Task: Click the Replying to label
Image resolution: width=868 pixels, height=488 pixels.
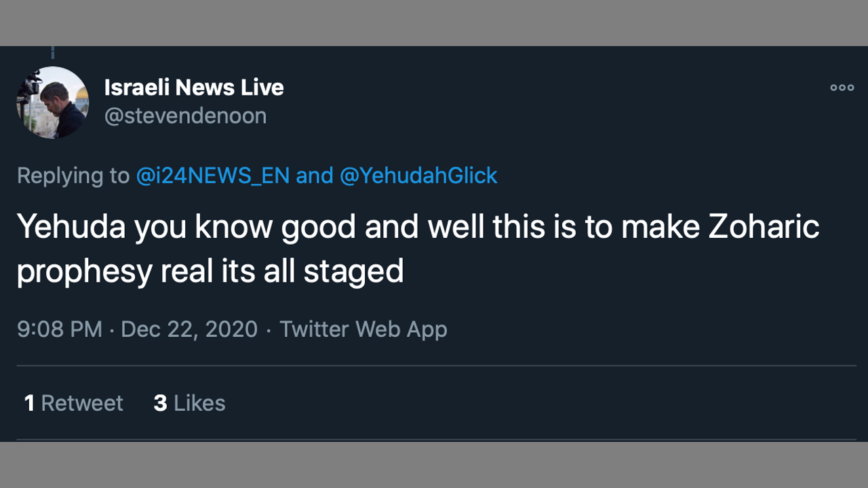Action: tap(73, 176)
